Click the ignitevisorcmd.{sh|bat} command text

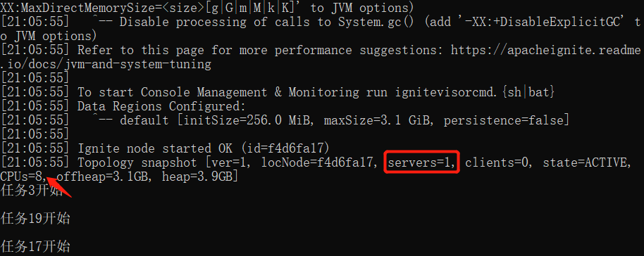click(475, 92)
